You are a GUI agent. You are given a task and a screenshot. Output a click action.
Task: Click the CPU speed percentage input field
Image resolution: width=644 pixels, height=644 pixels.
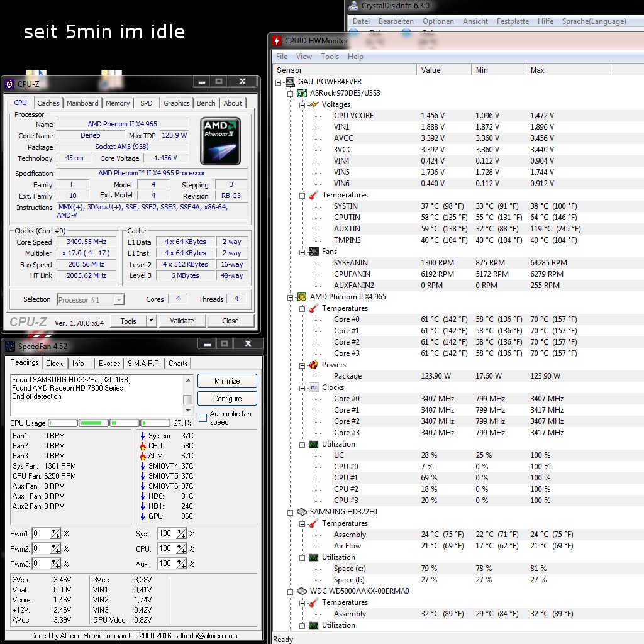pos(167,548)
